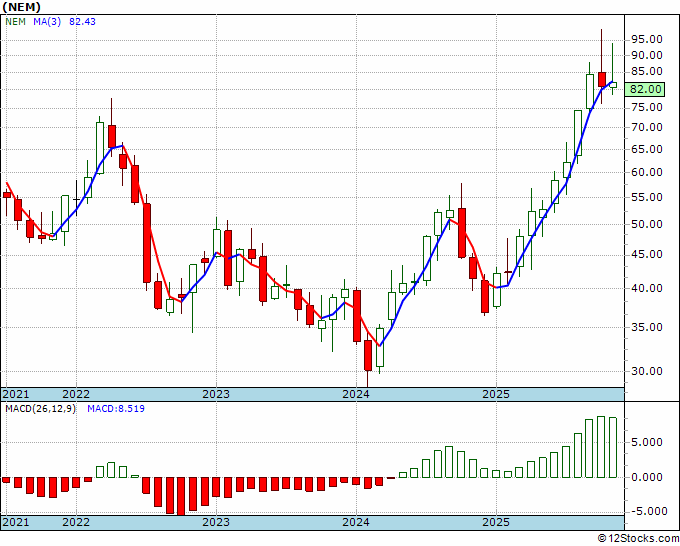This screenshot has height=546, width=680.
Task: Click 2025 on the price chart timeline
Action: (496, 394)
